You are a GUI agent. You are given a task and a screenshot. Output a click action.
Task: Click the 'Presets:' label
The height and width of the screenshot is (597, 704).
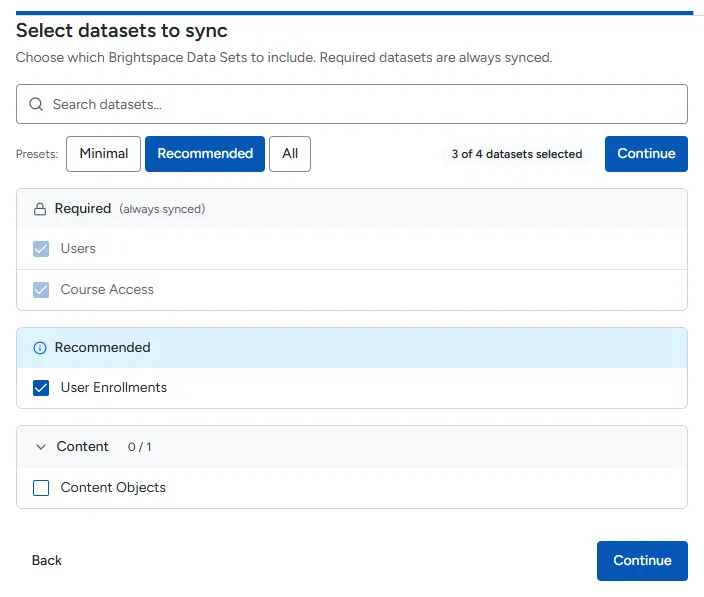37,154
